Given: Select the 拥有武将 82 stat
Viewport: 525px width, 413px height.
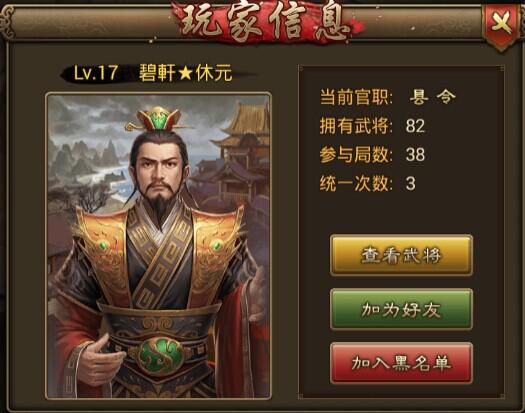Looking at the screenshot, I should point(372,126).
